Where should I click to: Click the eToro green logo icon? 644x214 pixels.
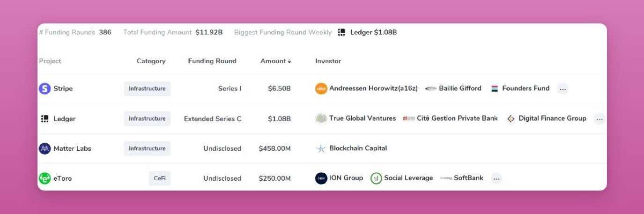[44, 178]
